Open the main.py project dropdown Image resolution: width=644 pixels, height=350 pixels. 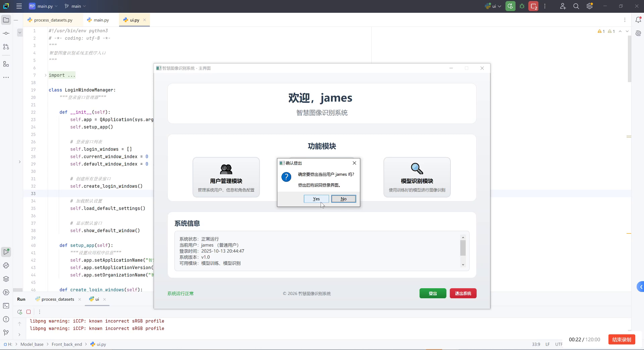tap(43, 6)
